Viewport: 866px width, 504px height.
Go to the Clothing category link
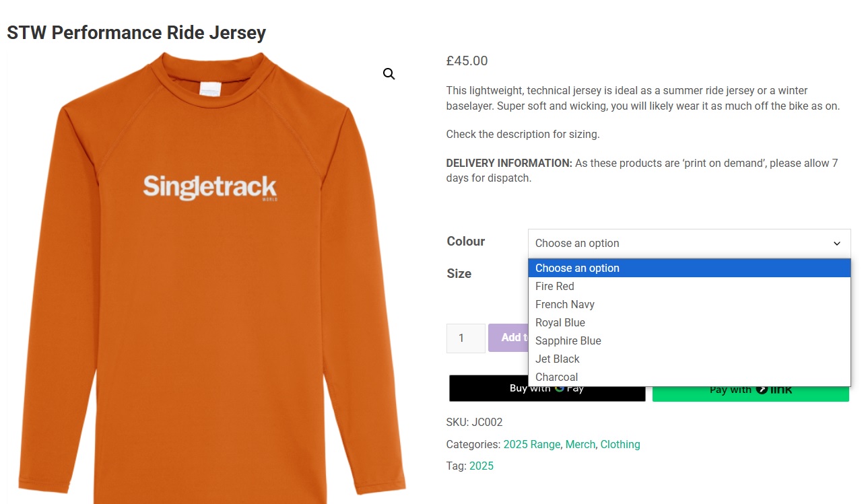point(620,444)
